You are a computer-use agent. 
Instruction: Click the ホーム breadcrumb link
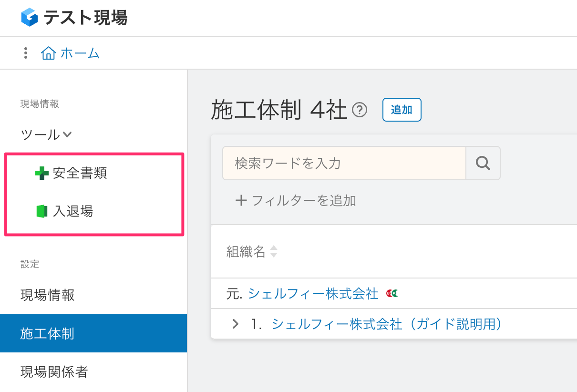point(80,53)
